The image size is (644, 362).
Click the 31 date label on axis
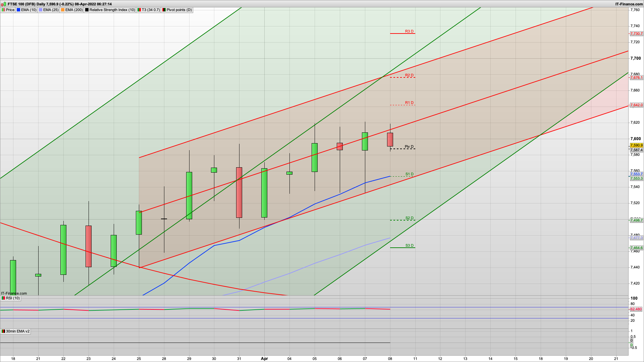pos(239,359)
